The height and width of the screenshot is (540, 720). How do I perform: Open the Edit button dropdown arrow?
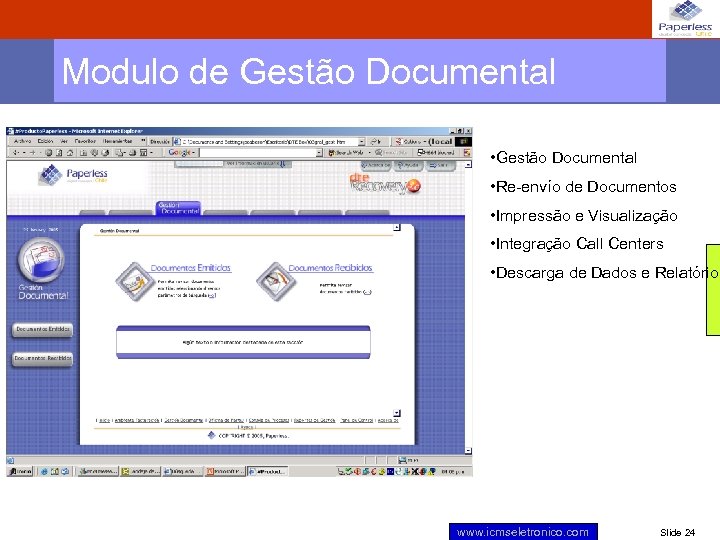pos(152,153)
